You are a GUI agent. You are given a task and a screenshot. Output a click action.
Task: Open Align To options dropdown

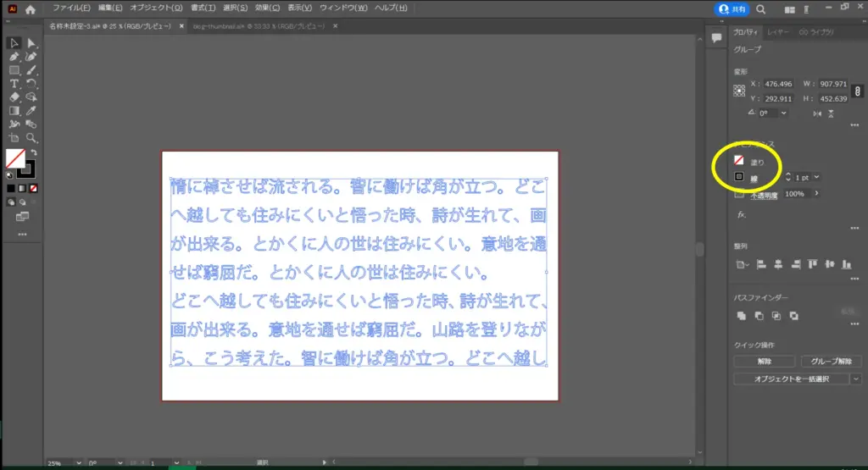click(742, 265)
